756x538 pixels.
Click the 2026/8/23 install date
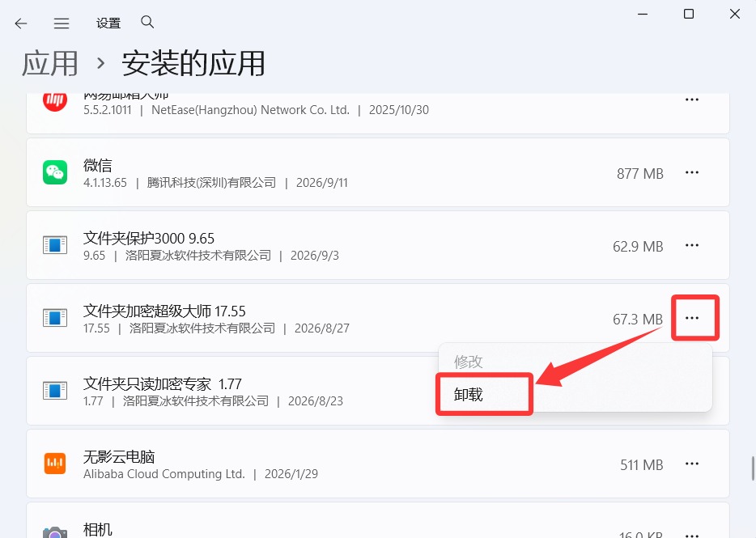tap(316, 401)
